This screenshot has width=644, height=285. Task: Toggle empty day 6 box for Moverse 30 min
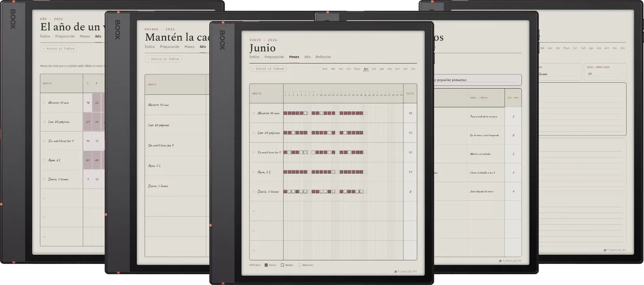coord(305,113)
